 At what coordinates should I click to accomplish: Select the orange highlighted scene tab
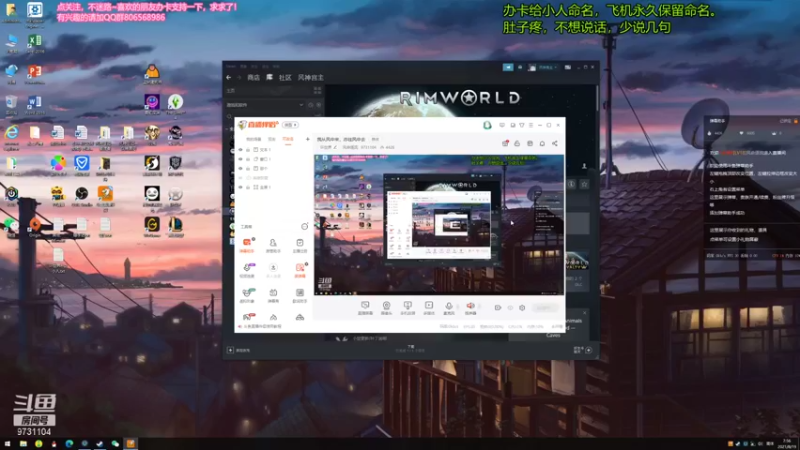288,139
